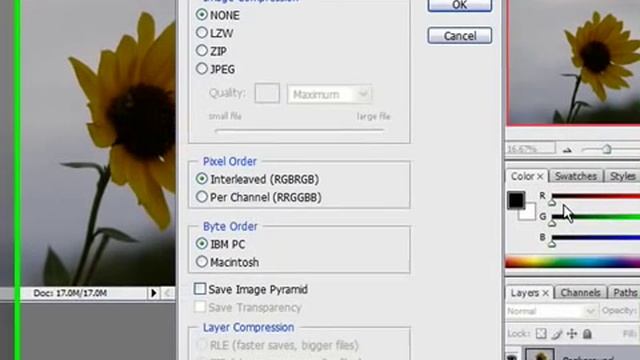Click the horizontal scrollbar left arrow

[168, 293]
